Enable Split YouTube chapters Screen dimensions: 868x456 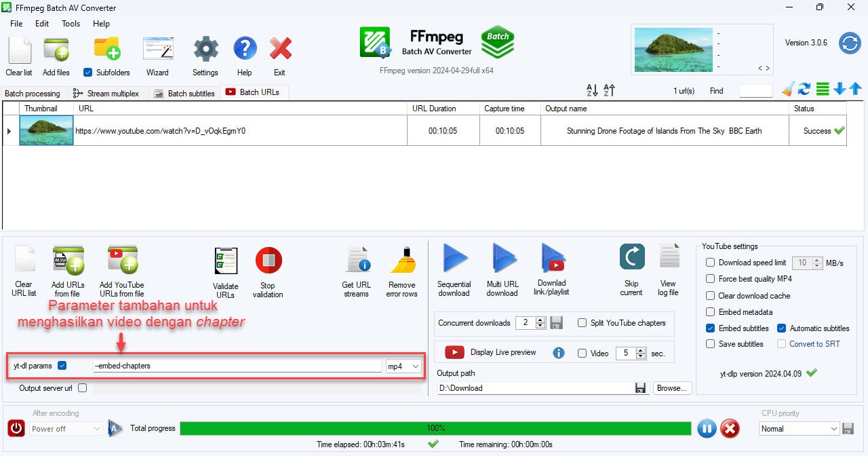click(582, 323)
